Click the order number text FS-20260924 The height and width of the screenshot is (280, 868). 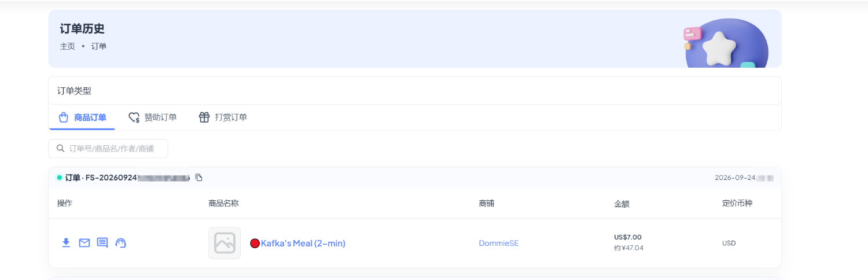coord(112,178)
